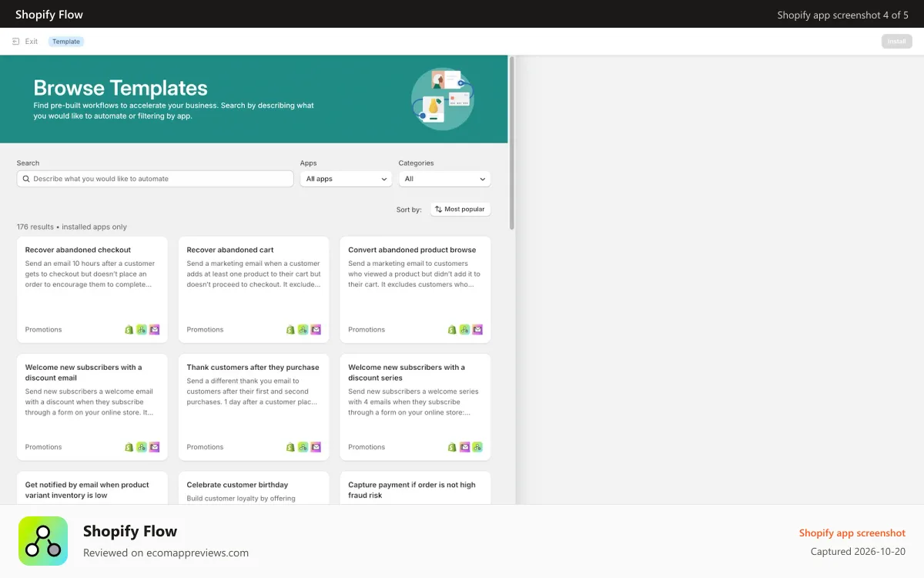Click the Shopify Flow title in top bar

click(49, 15)
